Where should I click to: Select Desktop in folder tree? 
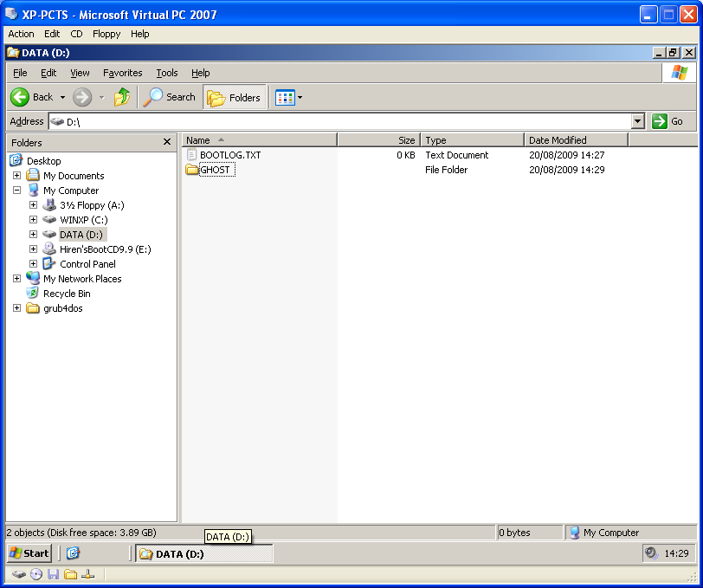(43, 160)
